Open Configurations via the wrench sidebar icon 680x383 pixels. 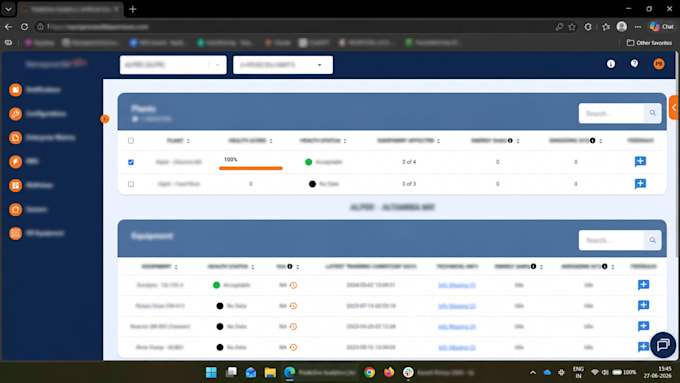(16, 114)
